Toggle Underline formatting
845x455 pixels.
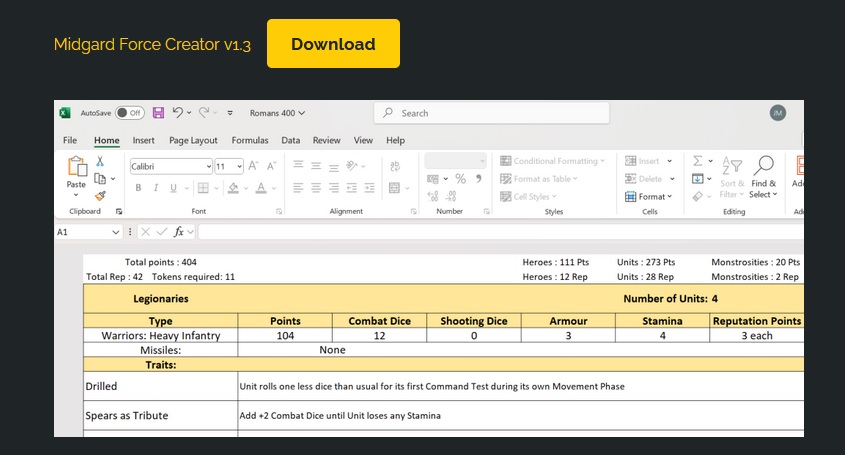pos(173,188)
